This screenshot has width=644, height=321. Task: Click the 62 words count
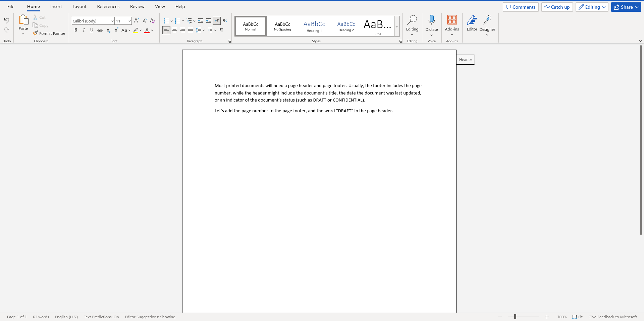pyautogui.click(x=41, y=317)
